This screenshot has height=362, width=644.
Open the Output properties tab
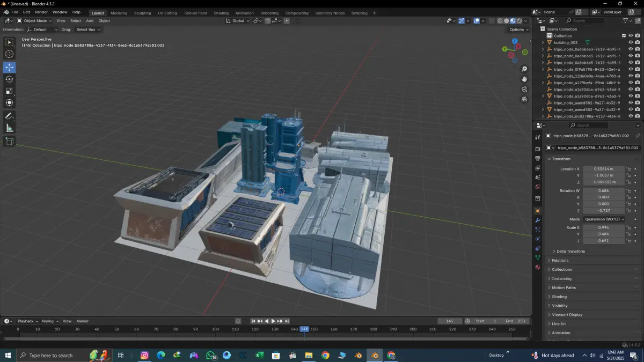(x=537, y=159)
